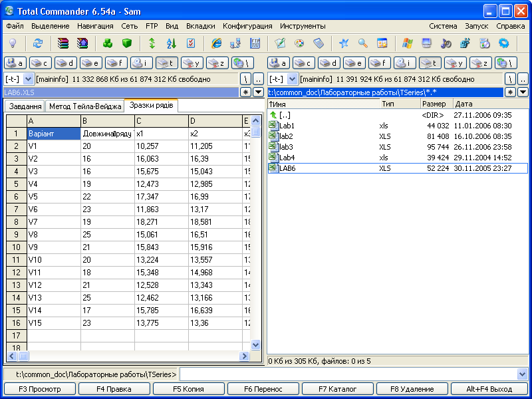Screen dimensions: 532x399
Task: Switch right panel to drive e
Action: pyautogui.click(x=354, y=63)
